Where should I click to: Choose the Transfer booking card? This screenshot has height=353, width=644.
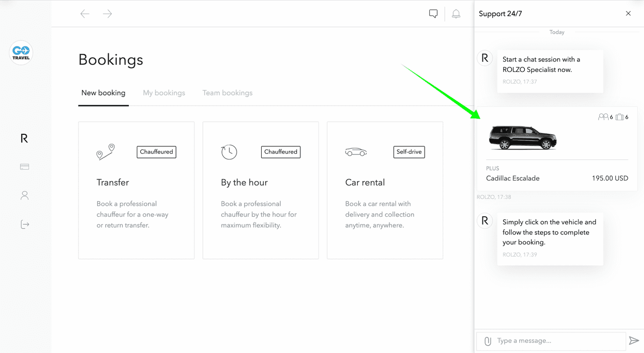tap(136, 191)
